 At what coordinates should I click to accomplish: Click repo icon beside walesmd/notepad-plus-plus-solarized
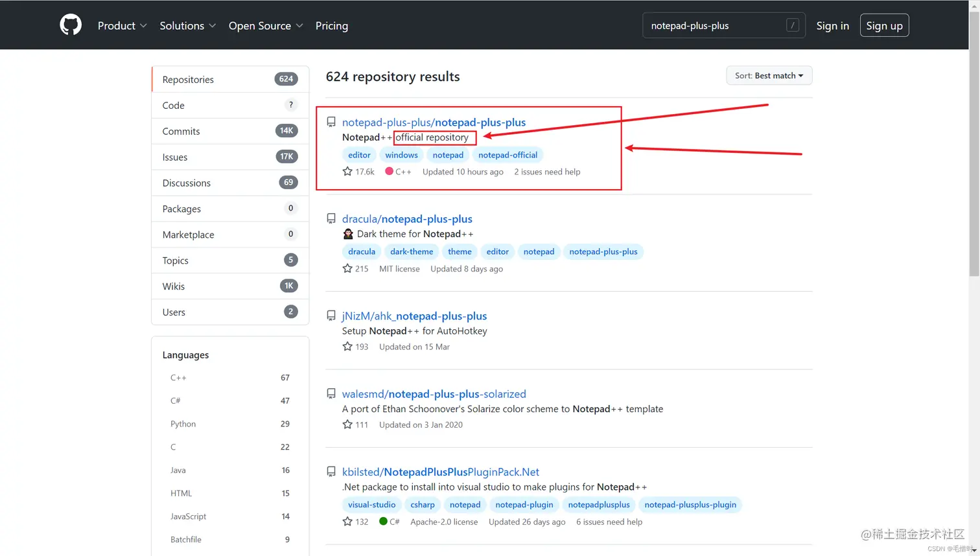331,394
